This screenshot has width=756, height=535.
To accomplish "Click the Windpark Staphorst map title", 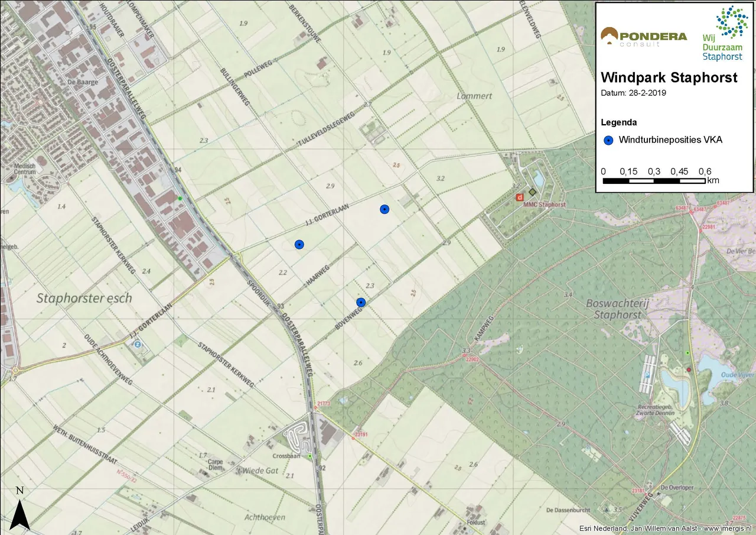I will click(669, 77).
